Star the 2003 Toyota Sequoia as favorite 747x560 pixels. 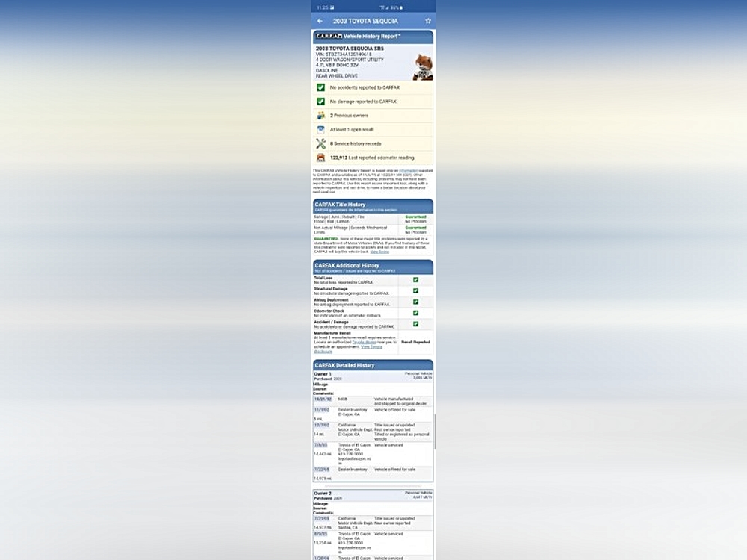click(x=428, y=21)
